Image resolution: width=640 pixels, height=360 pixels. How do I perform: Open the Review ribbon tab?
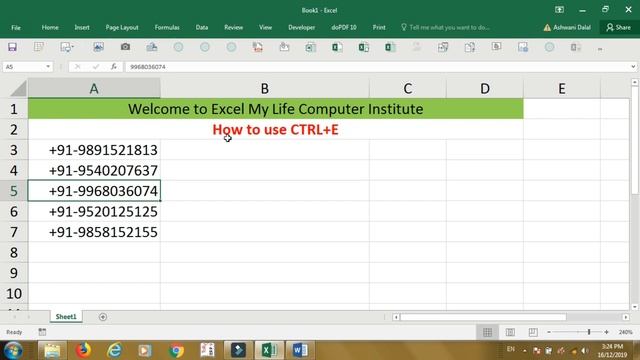click(x=233, y=27)
